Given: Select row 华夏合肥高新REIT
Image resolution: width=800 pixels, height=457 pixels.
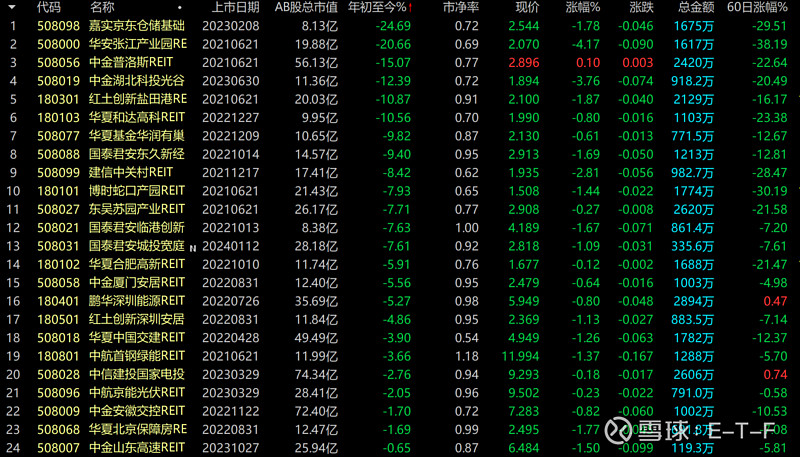Looking at the screenshot, I should click(400, 264).
